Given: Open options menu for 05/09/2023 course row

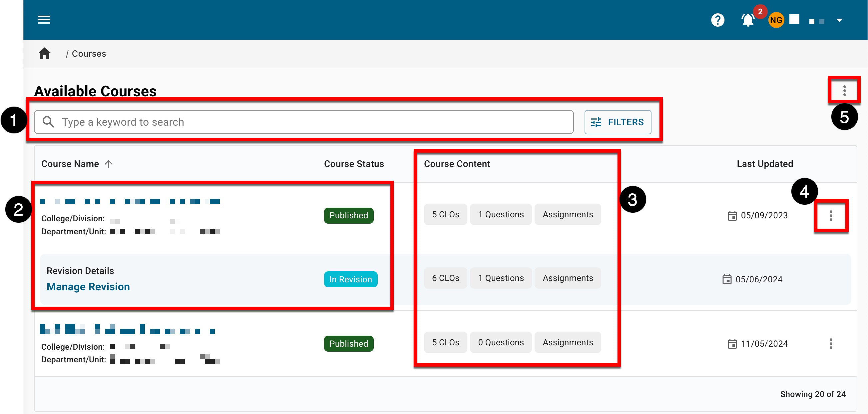Looking at the screenshot, I should pyautogui.click(x=831, y=215).
